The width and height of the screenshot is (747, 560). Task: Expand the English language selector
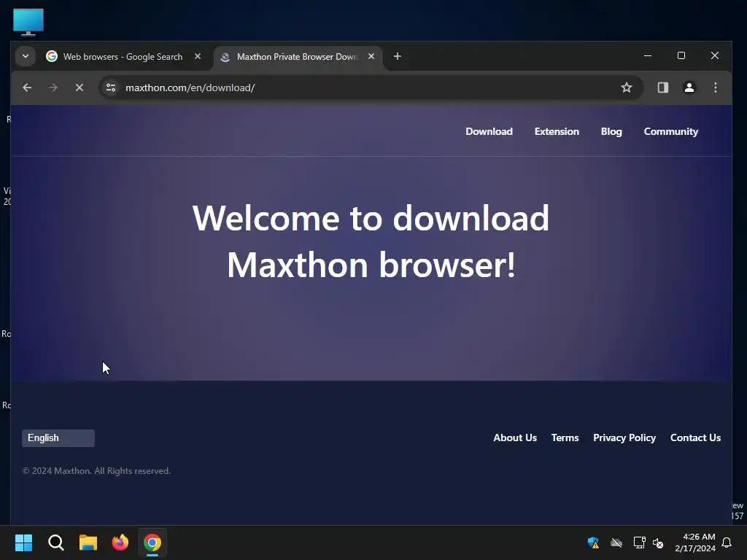tap(58, 438)
